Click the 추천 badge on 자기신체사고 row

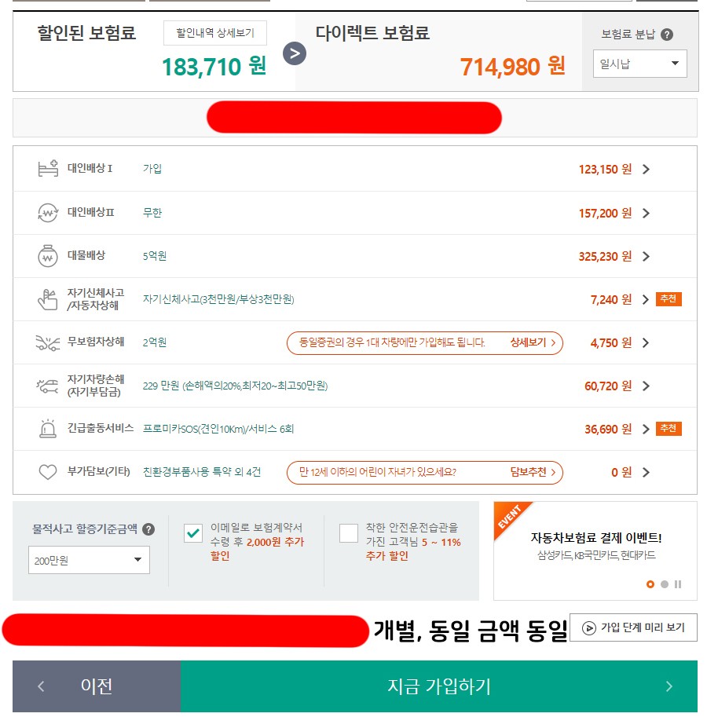pyautogui.click(x=669, y=299)
